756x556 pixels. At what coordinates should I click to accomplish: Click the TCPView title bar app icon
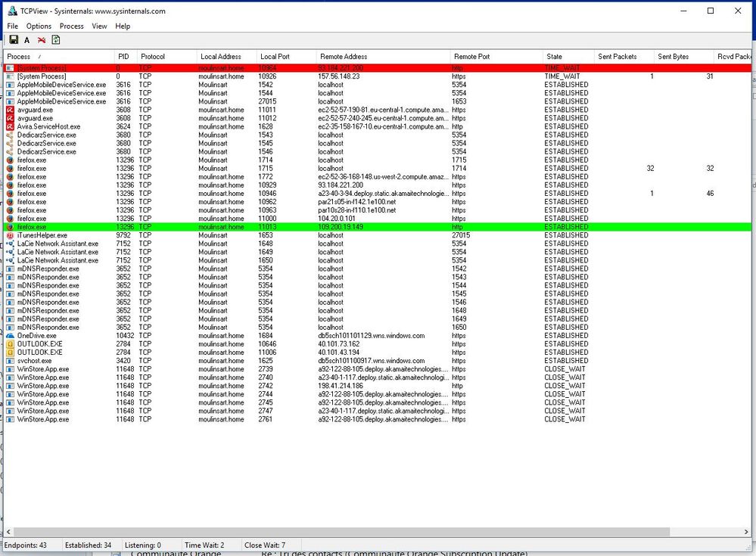coord(12,11)
